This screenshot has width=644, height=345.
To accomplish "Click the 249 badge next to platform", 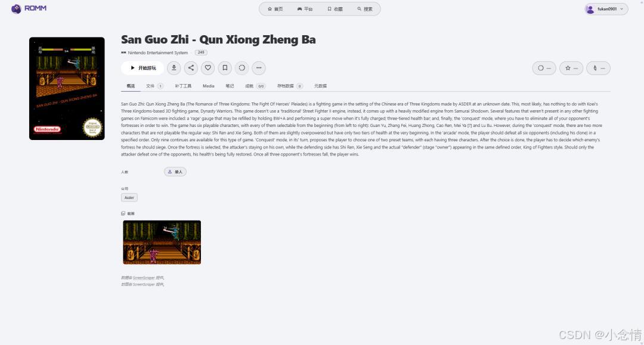I will pyautogui.click(x=201, y=52).
